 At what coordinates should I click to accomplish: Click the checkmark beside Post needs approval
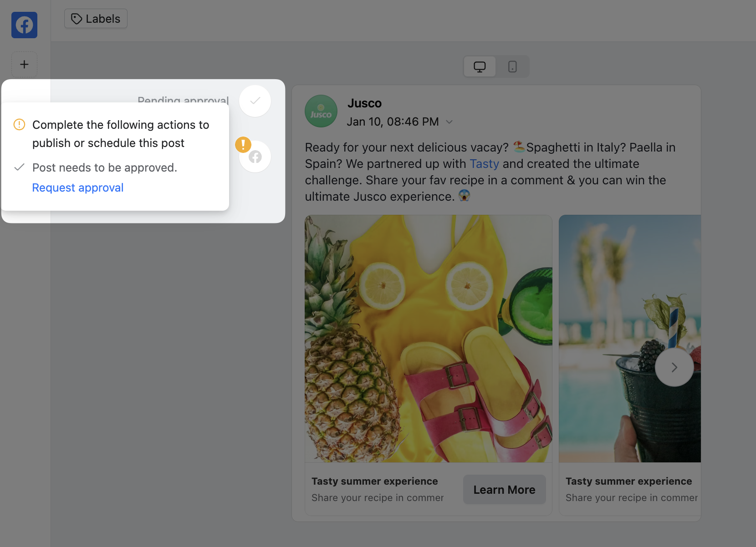tap(19, 167)
